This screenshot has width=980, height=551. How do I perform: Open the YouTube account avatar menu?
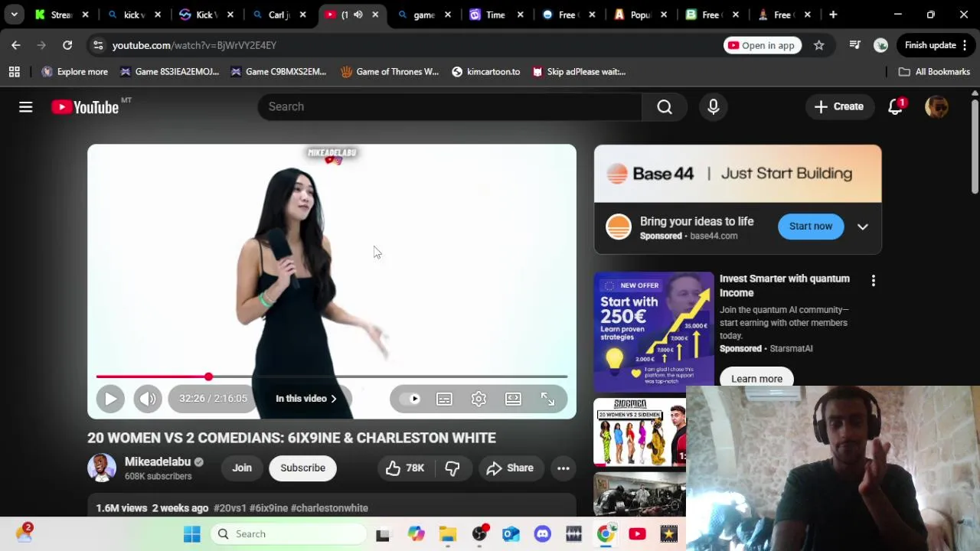[x=936, y=107]
